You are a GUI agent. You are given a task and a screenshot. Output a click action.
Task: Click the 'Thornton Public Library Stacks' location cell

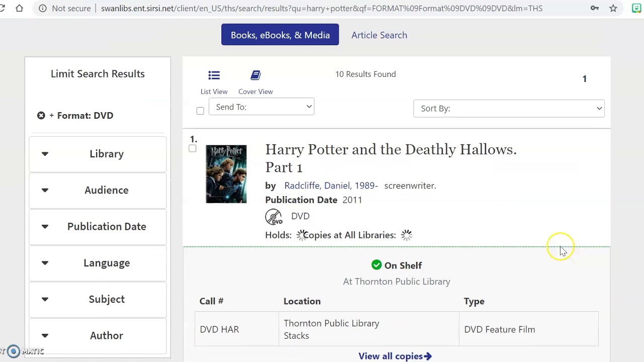(x=369, y=329)
